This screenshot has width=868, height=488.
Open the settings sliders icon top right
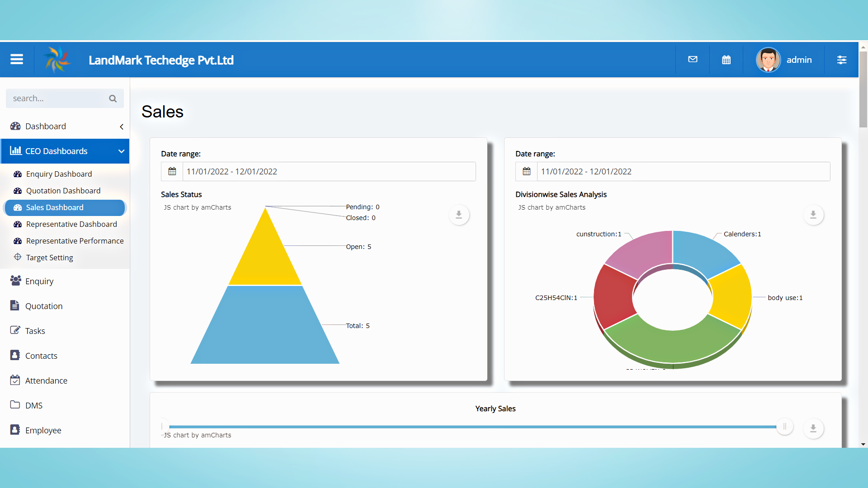842,59
